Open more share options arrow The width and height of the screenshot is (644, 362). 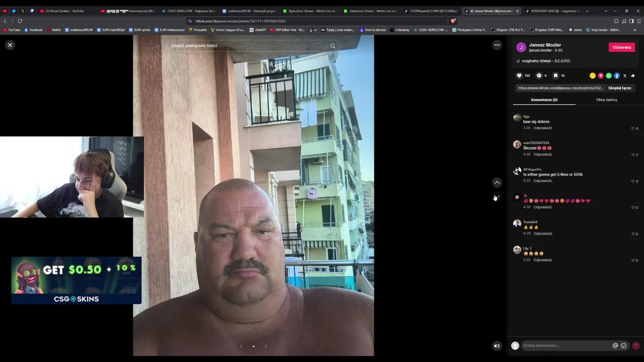[633, 76]
